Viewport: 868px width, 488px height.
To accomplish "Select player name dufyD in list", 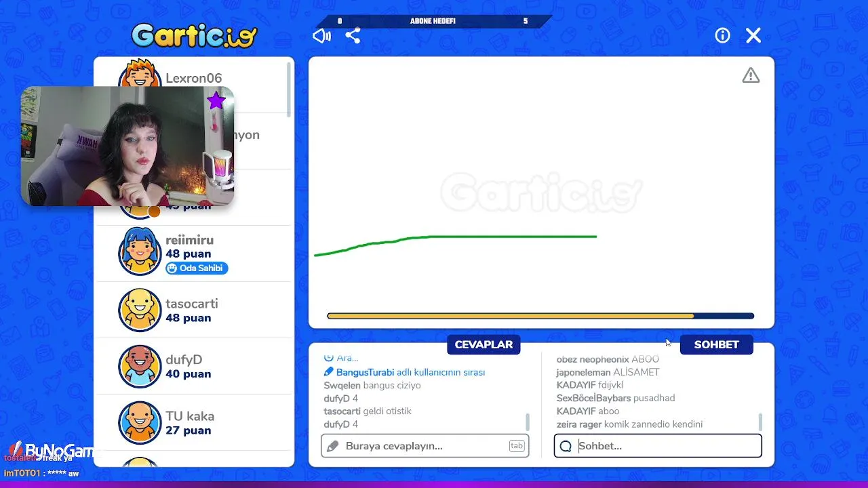I will point(184,360).
